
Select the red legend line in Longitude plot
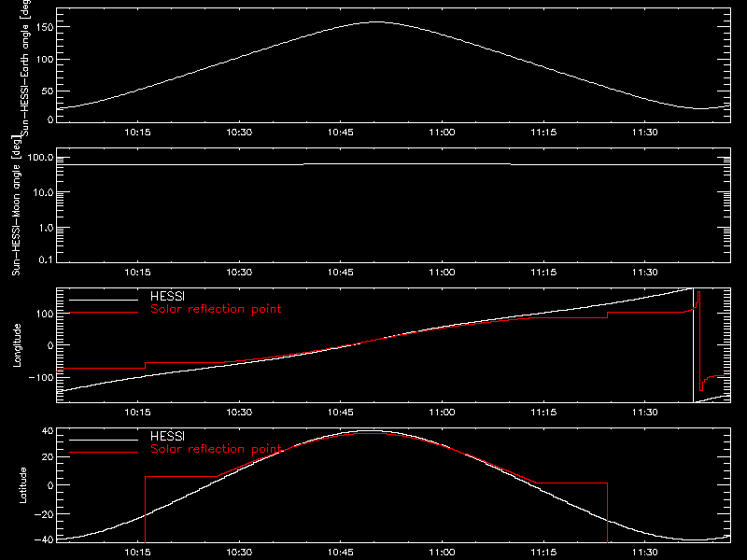(104, 313)
